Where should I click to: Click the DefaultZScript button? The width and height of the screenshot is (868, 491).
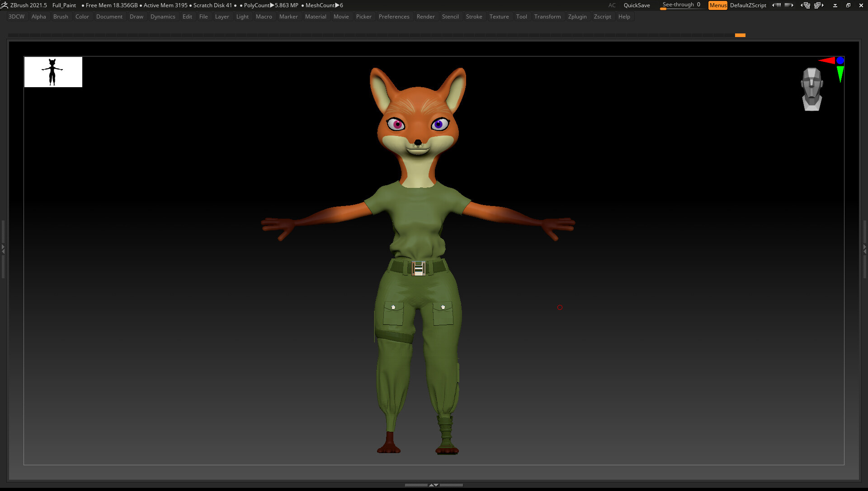748,5
